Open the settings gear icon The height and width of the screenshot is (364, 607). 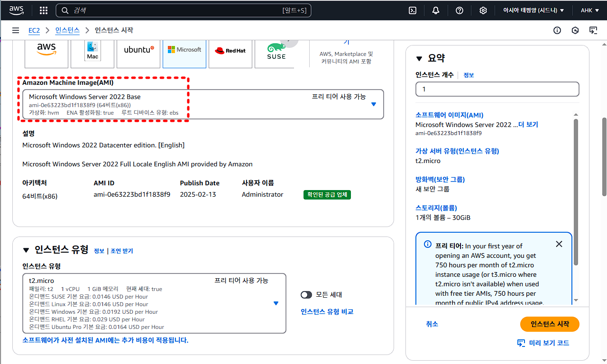(x=483, y=10)
